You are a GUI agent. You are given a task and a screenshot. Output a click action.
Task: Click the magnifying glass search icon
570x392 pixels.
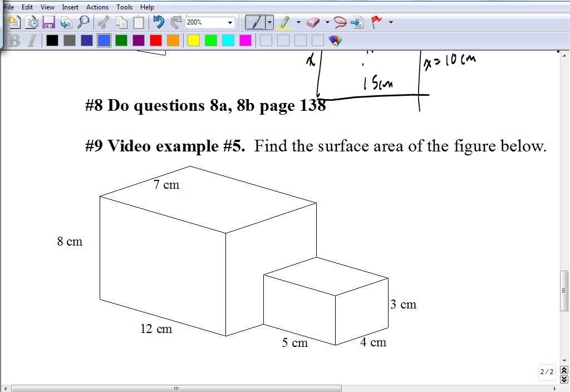click(x=83, y=22)
